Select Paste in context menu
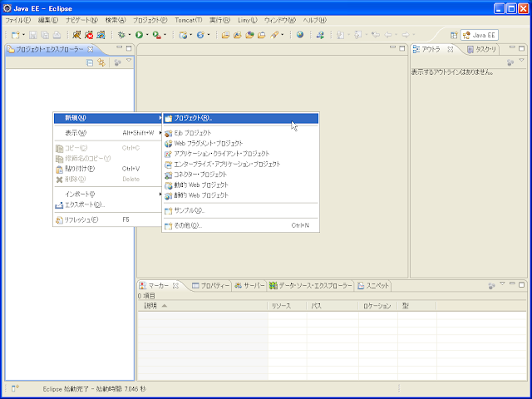 108,169
